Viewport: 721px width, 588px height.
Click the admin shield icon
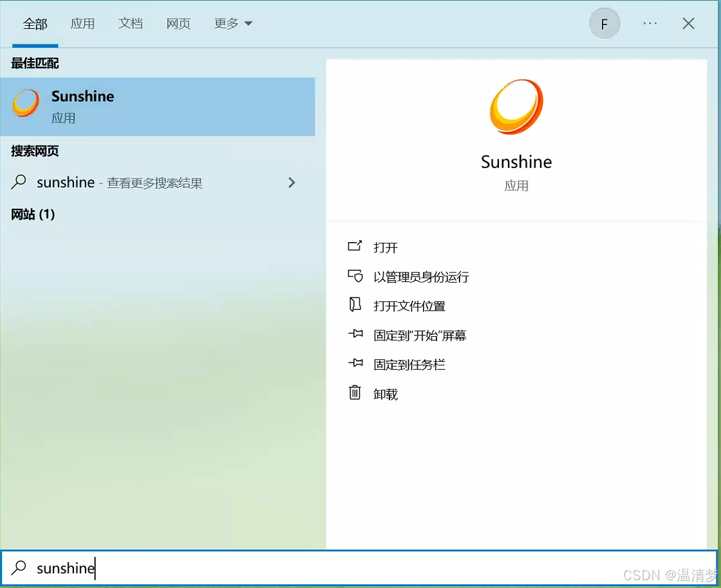click(x=355, y=276)
